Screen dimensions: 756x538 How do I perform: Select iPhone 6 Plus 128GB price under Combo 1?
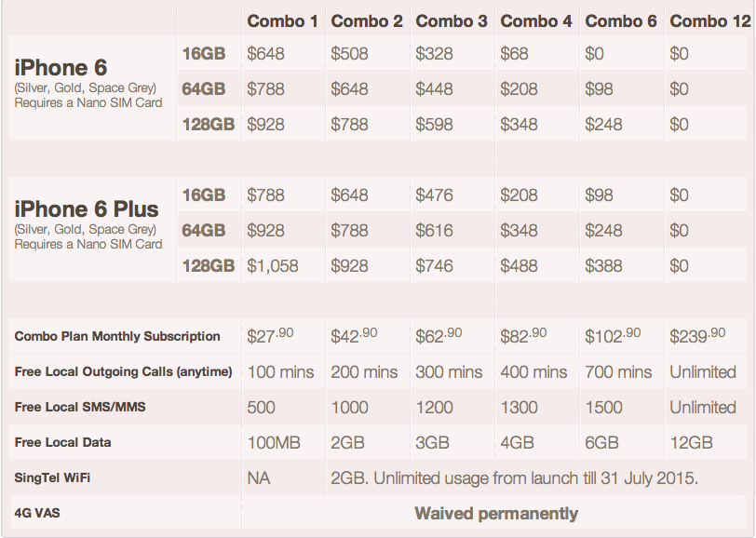273,266
